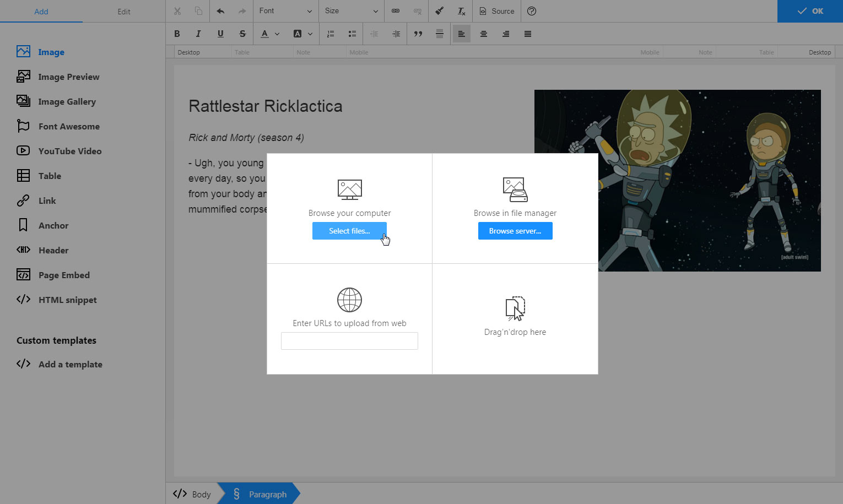843x504 pixels.
Task: Increase the indent
Action: pos(396,34)
